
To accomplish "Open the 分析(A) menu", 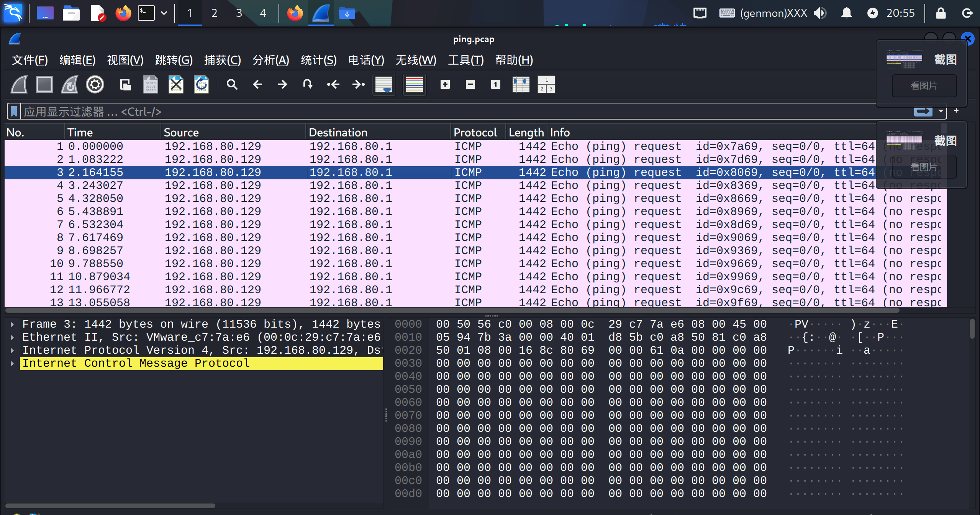I will pos(270,60).
